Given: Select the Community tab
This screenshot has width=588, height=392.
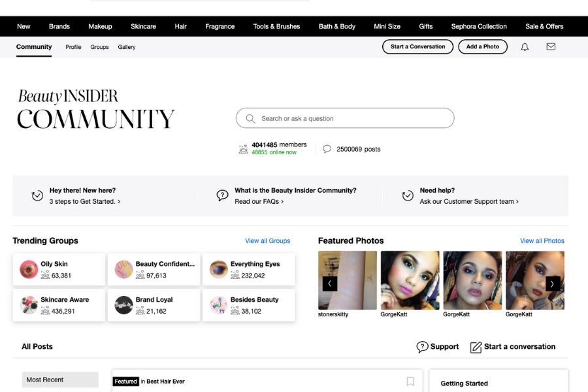Looking at the screenshot, I should tap(34, 47).
